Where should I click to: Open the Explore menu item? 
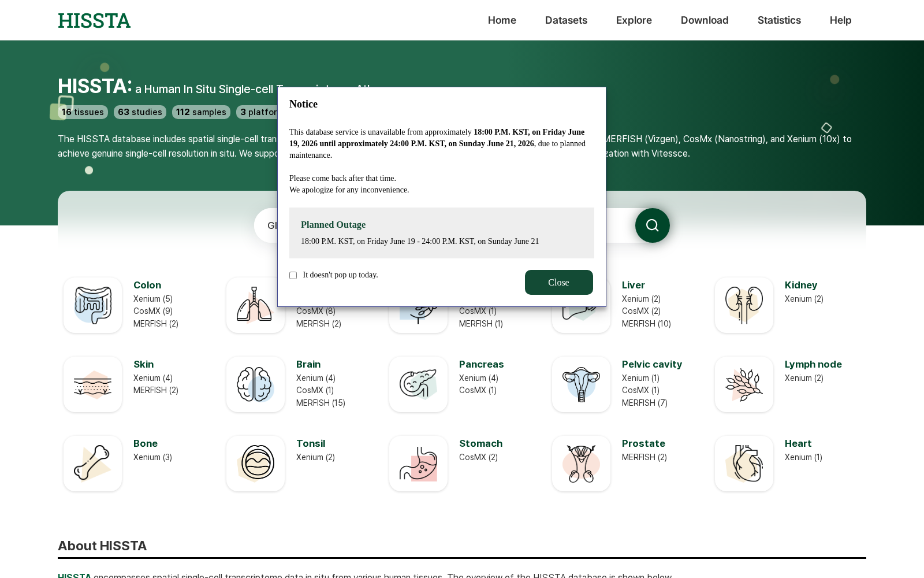click(x=634, y=20)
